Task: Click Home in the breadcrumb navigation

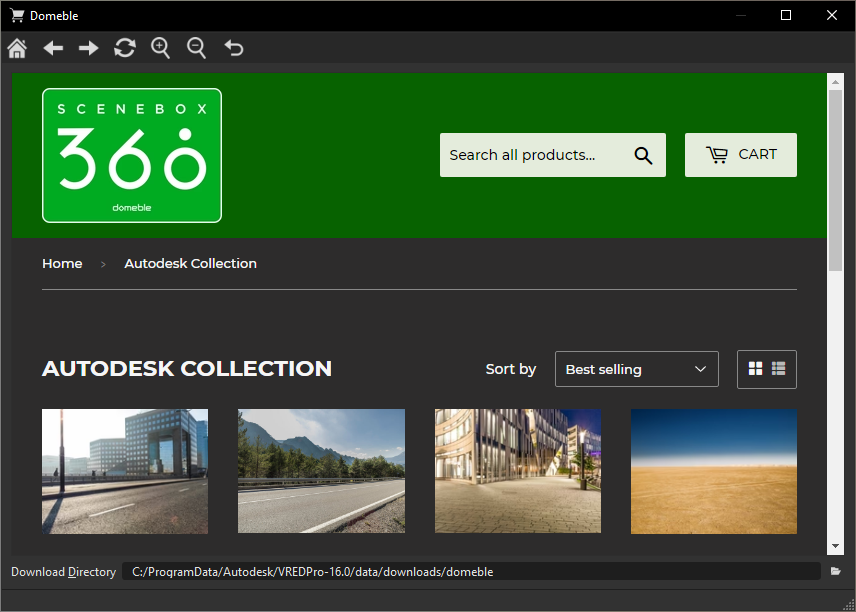Action: [x=62, y=263]
